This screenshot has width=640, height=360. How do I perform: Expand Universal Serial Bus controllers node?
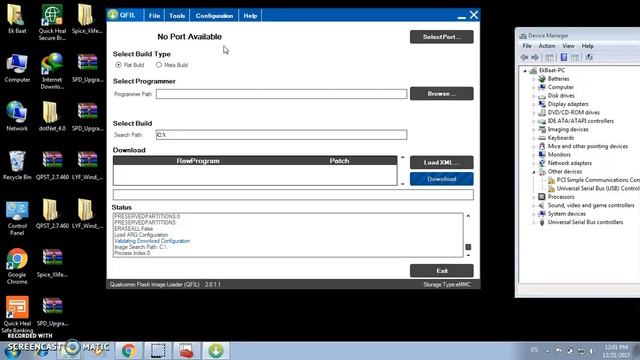[x=533, y=222]
